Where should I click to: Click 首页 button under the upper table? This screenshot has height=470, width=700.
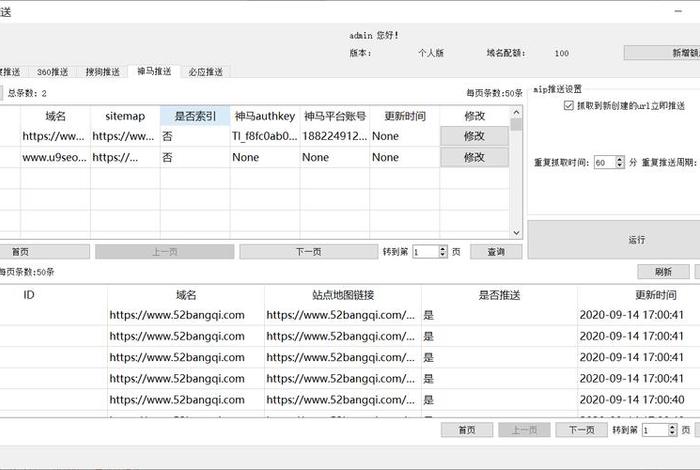click(45, 252)
